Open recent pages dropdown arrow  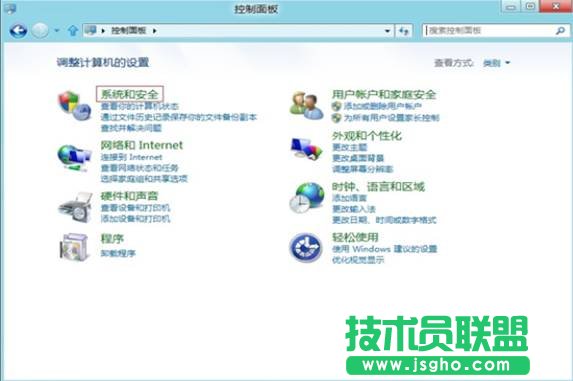(57, 31)
